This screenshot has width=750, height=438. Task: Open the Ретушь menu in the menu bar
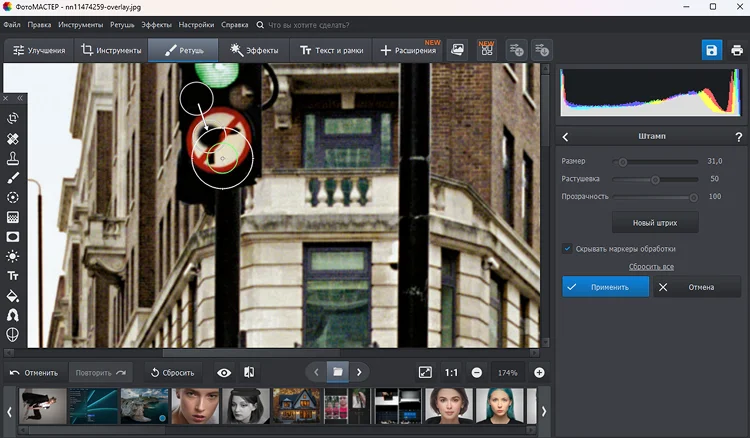click(122, 25)
